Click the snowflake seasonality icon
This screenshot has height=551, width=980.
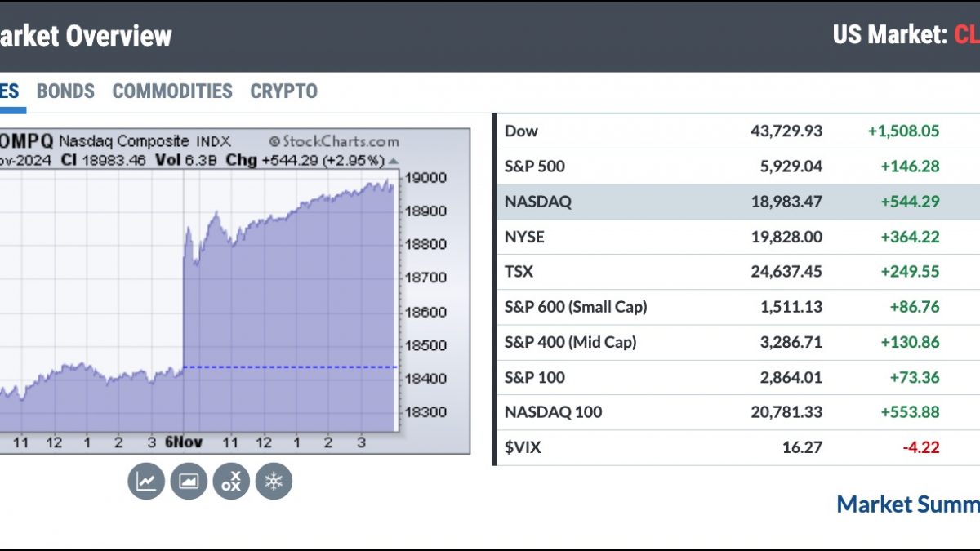pos(274,482)
